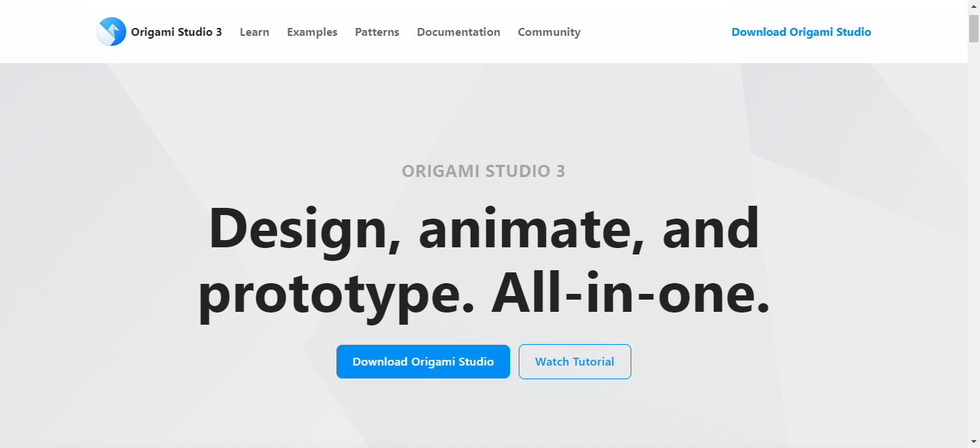Click the page scroll-down arrow
The height and width of the screenshot is (448, 980).
(974, 442)
